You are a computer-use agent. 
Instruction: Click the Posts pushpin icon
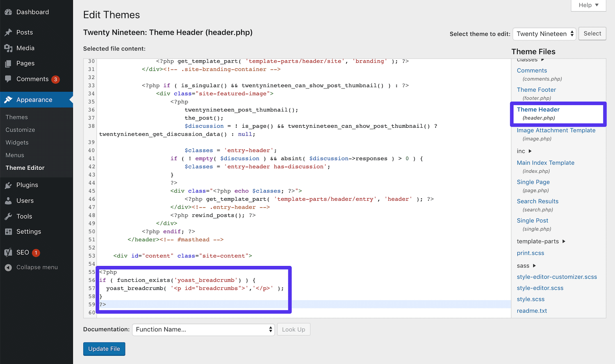click(x=9, y=32)
